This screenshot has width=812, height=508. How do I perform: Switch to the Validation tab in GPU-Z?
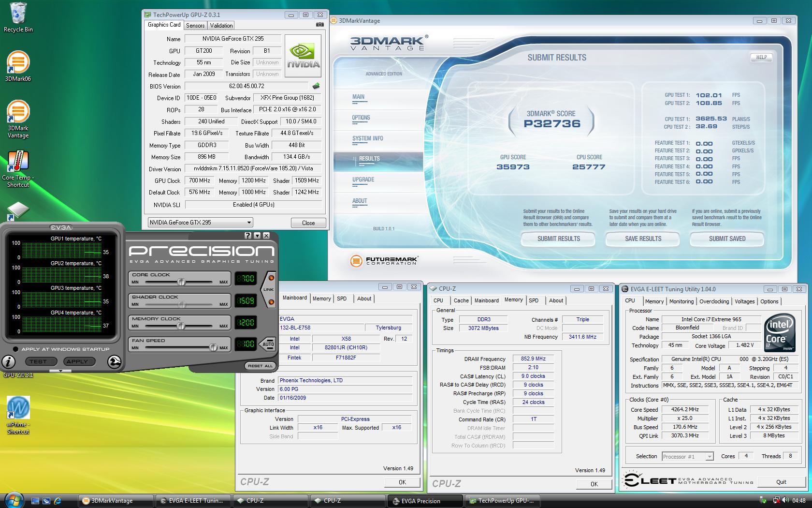(x=221, y=26)
